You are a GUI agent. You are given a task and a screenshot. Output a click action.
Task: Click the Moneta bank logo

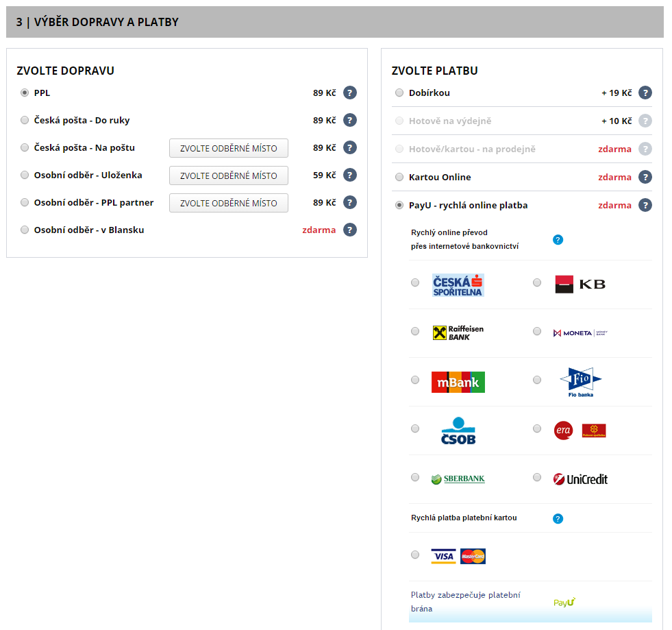coord(580,332)
